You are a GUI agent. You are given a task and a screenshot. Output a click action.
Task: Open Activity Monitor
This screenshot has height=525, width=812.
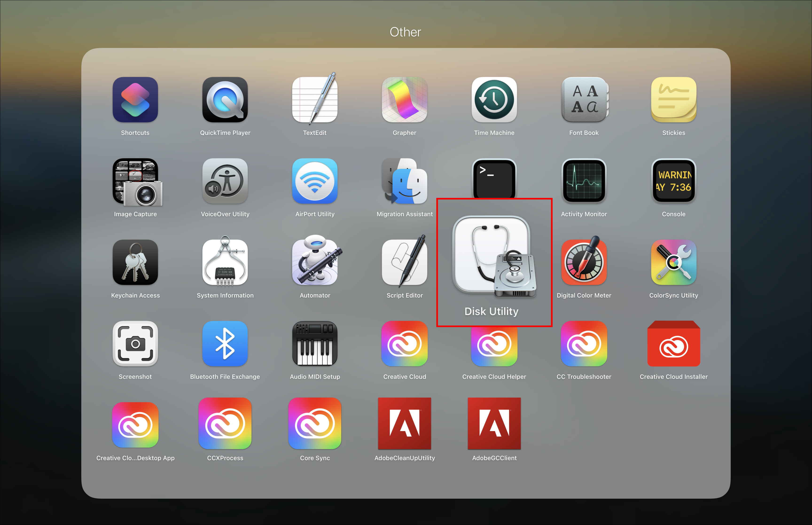(584, 181)
